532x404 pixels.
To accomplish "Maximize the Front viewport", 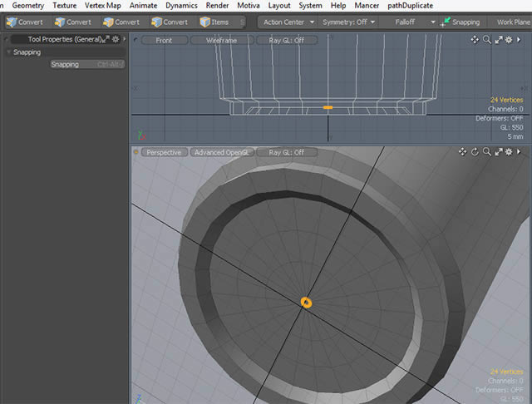I will point(499,40).
